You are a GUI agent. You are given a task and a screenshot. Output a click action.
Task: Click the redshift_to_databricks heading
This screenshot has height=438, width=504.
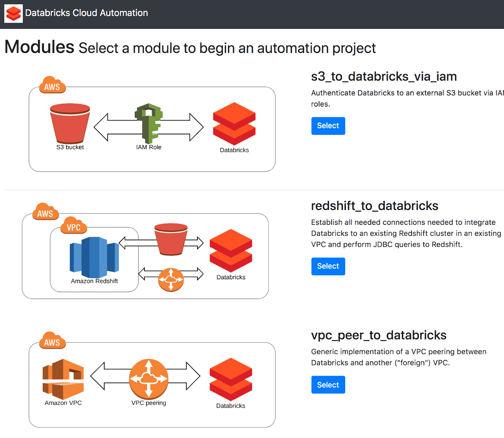[x=375, y=206]
